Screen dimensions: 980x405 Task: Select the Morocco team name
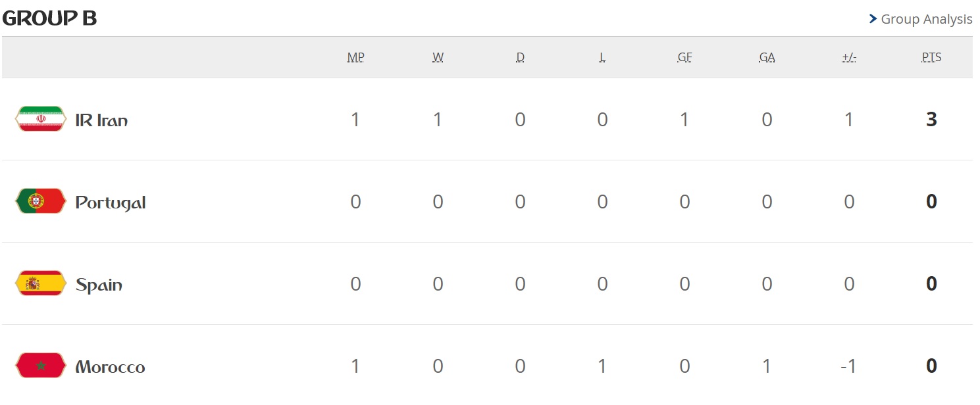(110, 367)
